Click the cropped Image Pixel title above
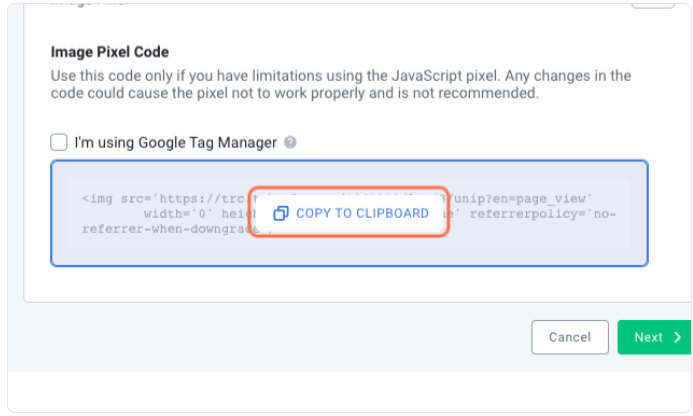693x416 pixels. (x=90, y=4)
